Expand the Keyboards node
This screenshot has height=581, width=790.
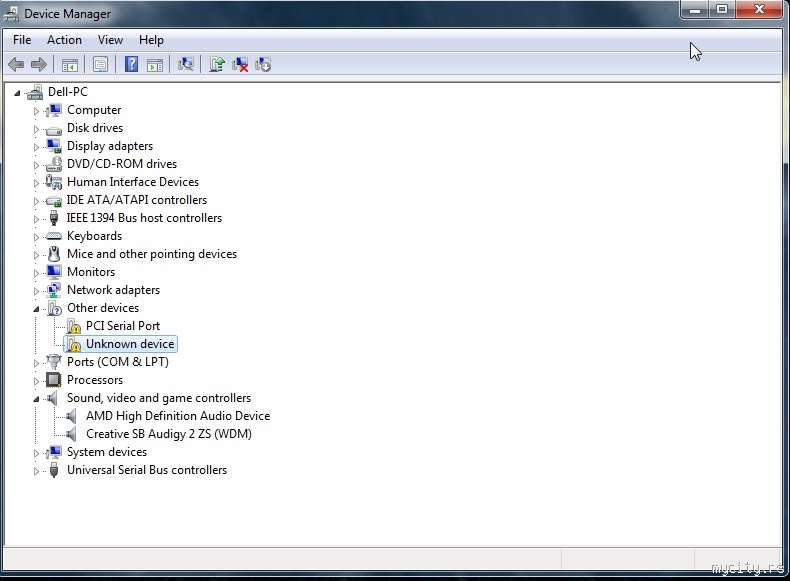tap(36, 237)
